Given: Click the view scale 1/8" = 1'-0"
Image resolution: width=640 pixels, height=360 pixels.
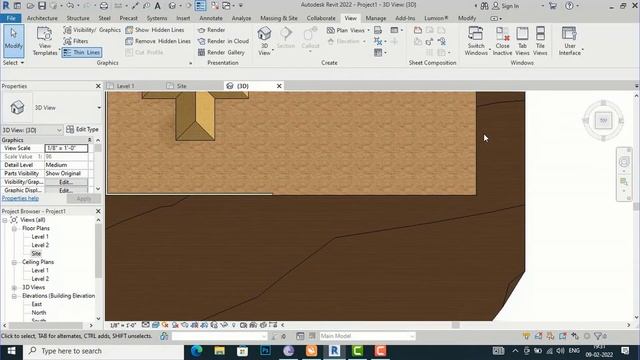Looking at the screenshot, I should [123, 325].
